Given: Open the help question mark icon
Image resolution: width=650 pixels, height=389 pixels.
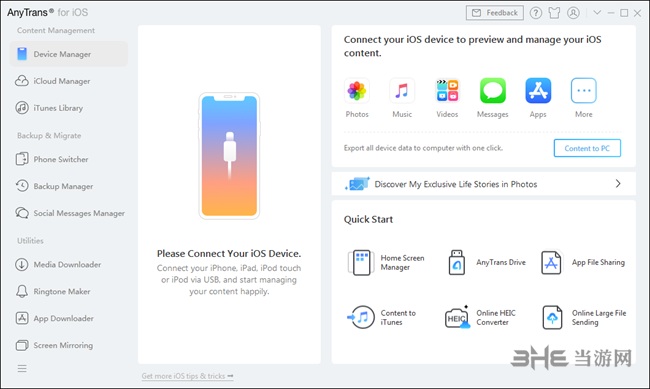Looking at the screenshot, I should tap(536, 13).
